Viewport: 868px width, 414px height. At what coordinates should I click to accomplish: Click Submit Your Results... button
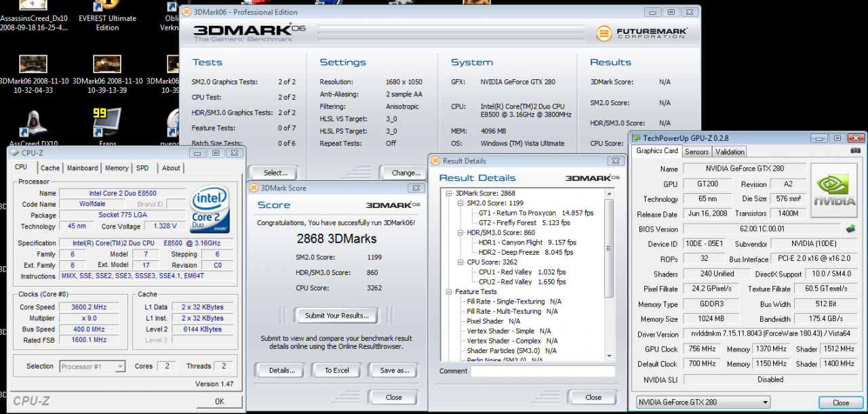tap(336, 315)
